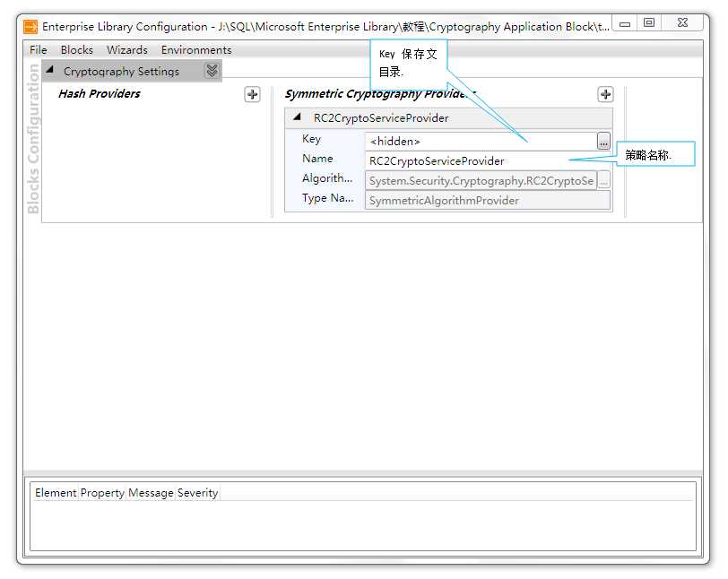Viewport: 728px width, 579px height.
Task: Open the Key ellipsis browse button
Action: [x=603, y=141]
